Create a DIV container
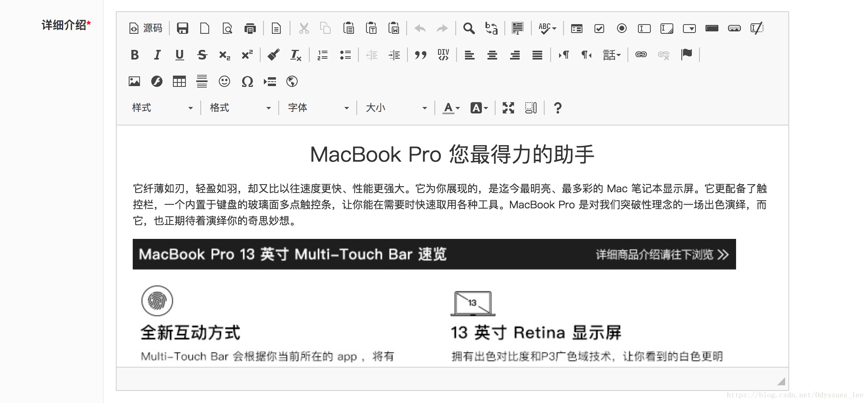Screen dimensions: 868x403 pos(443,55)
